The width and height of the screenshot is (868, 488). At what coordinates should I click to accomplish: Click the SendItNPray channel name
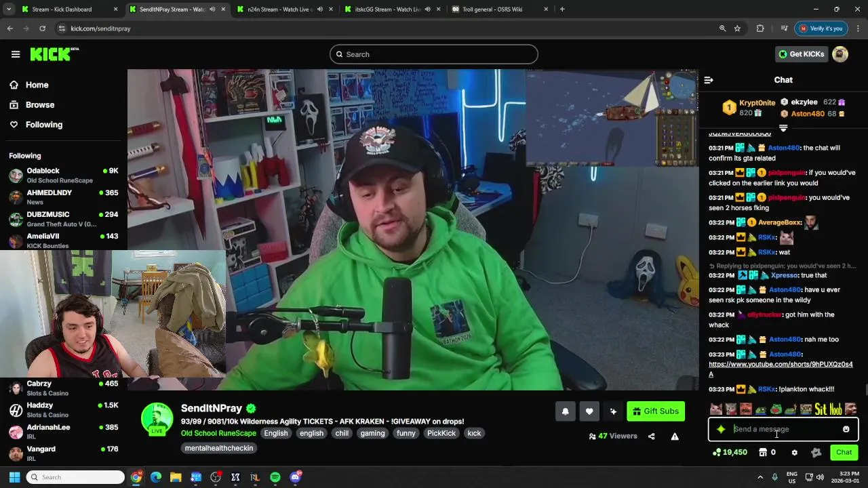point(212,408)
